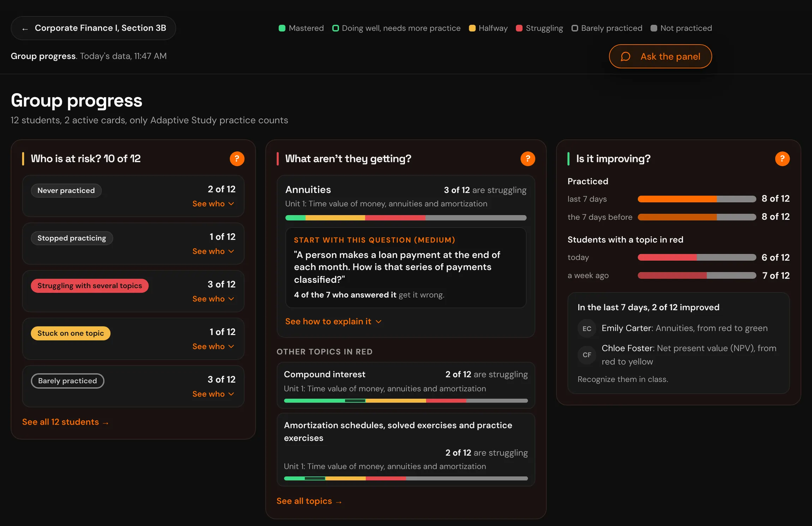Viewport: 812px width, 526px height.
Task: Select the Struggling with several topics tag
Action: point(90,286)
